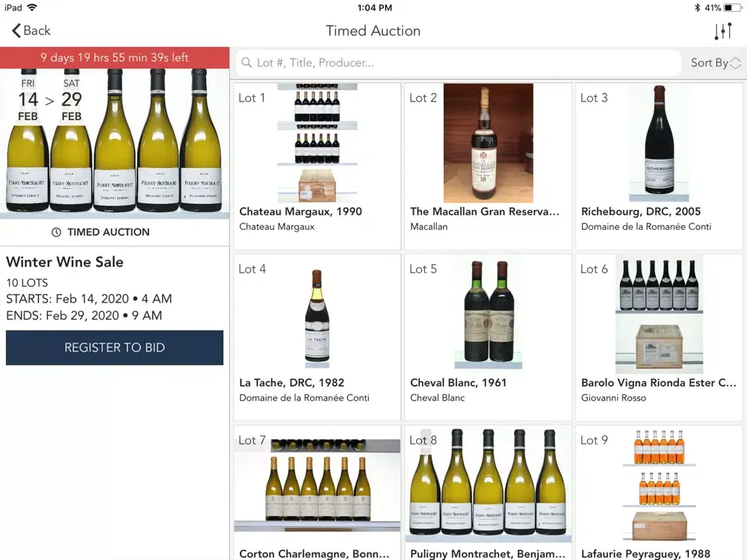Screen dimensions: 747x560
Task: Open Lot 1 Chateau Margaux thumbnail
Action: point(317,143)
